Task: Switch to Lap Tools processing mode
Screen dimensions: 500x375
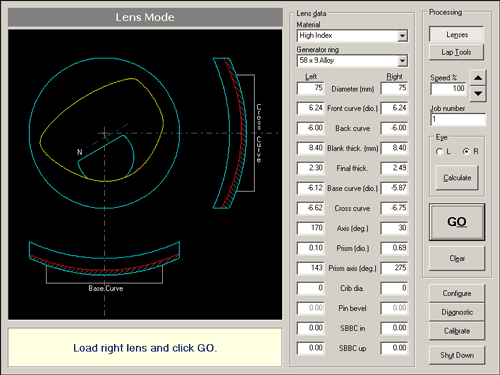Action: point(456,52)
